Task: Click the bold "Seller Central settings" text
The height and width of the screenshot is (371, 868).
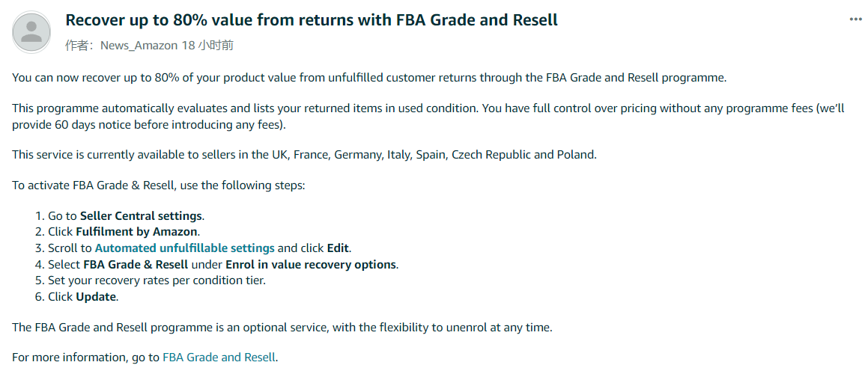Action: point(141,216)
